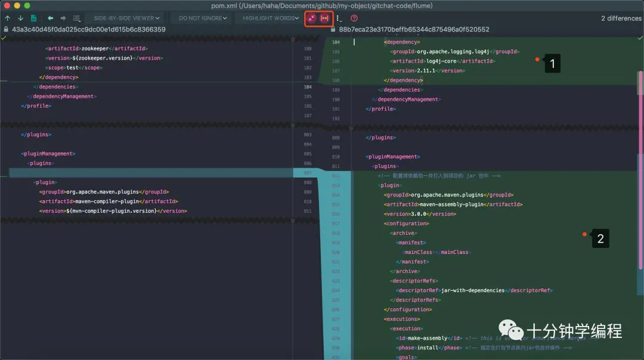This screenshot has height=360, width=644.
Task: Click right revision hash 88b7eca23e3170beffb65344c875496a0f520552
Action: click(414, 30)
